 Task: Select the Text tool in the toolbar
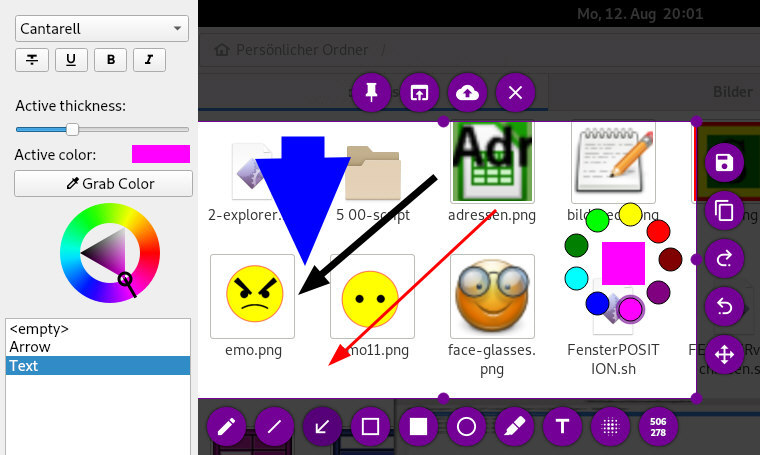click(x=562, y=427)
